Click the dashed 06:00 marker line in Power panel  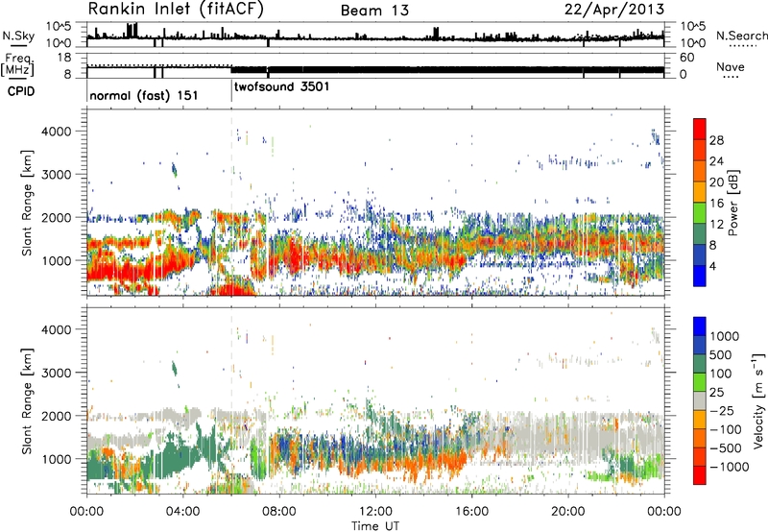(231, 203)
